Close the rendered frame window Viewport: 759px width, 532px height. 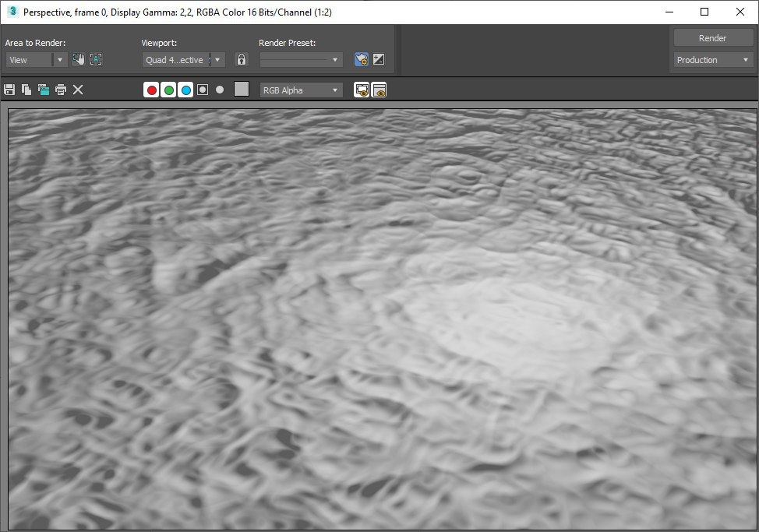coord(740,12)
